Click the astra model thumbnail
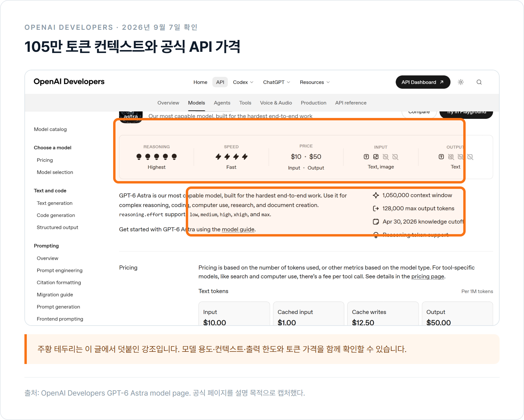 pyautogui.click(x=131, y=117)
